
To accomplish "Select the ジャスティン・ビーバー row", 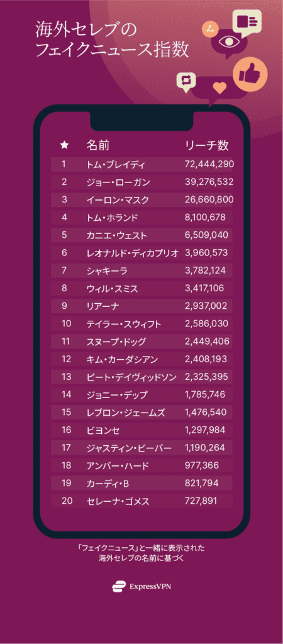I will coord(141,448).
